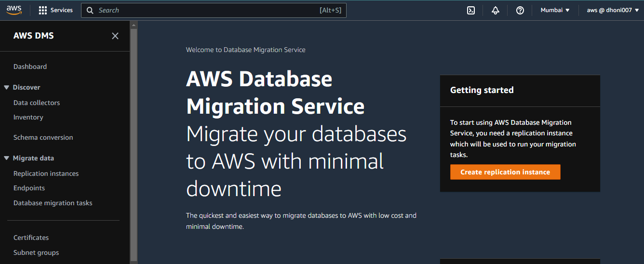Screen dimensions: 644x264
Task: Launch CloudShell from the top bar icon
Action: [x=471, y=10]
